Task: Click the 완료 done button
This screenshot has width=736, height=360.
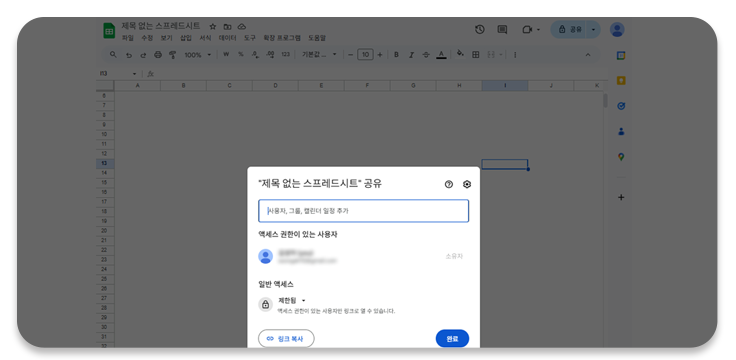Action: tap(452, 338)
